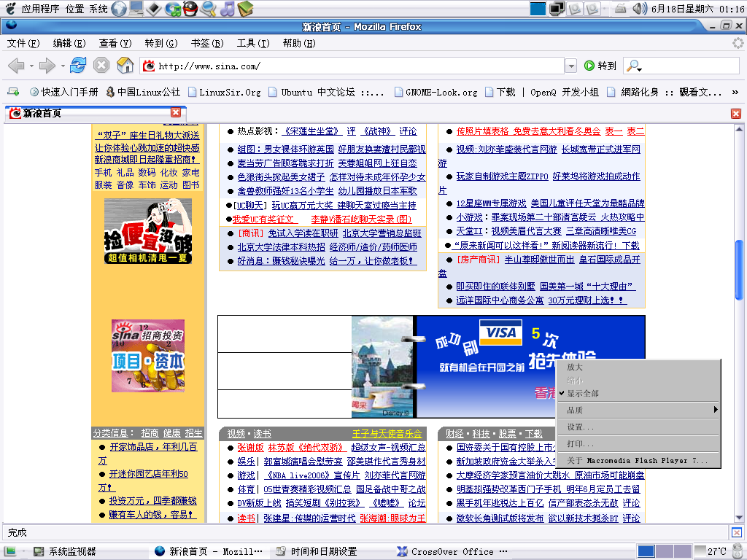Open the LinuxSir.Org bookmark
The height and width of the screenshot is (560, 747).
click(x=225, y=92)
